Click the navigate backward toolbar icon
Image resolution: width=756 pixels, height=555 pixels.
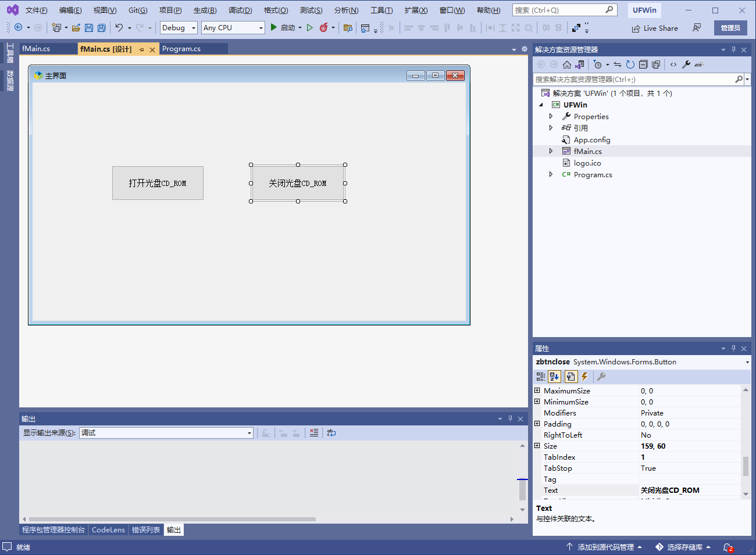(19, 27)
